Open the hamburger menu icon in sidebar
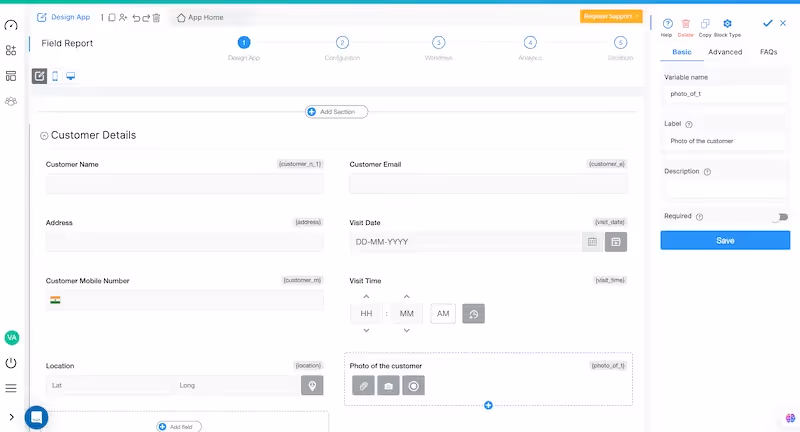Screen dimensions: 800x432 coord(11,388)
